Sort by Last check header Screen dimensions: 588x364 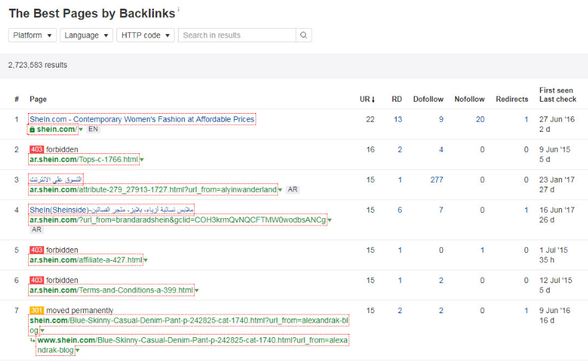click(x=558, y=99)
